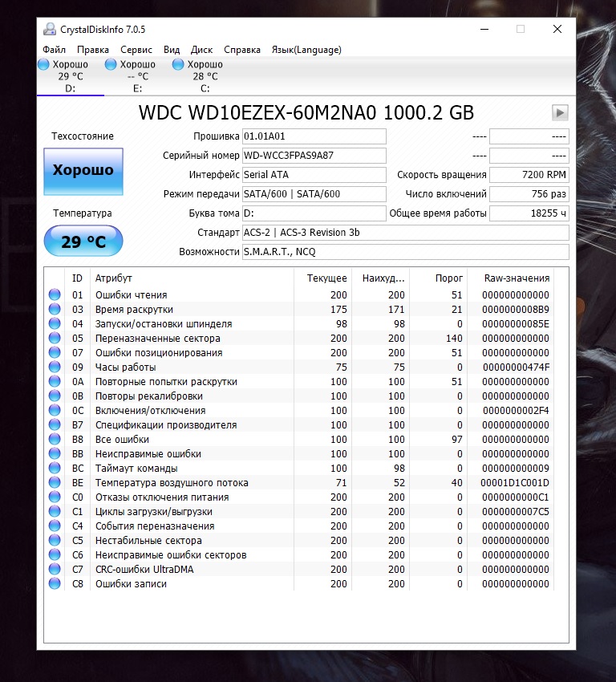Viewport: 616px width, 682px height.
Task: Click status circle for Таймаут команды
Action: (x=55, y=468)
